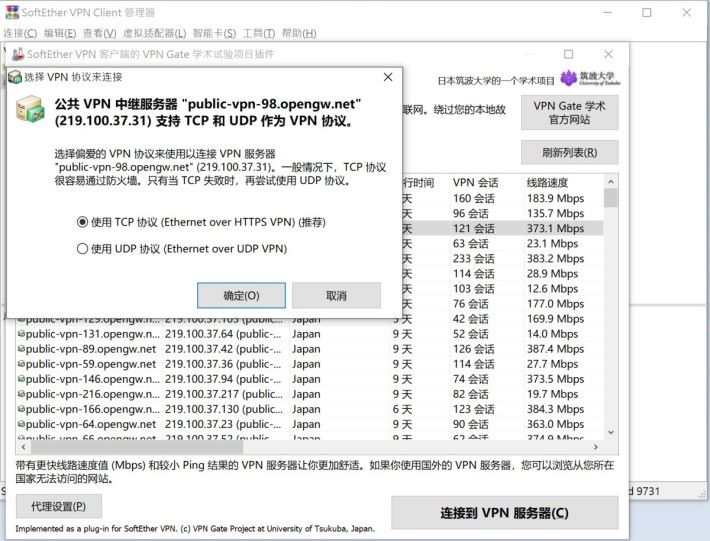
Task: Click the horizontal scrollbar left arrow
Action: click(x=24, y=447)
